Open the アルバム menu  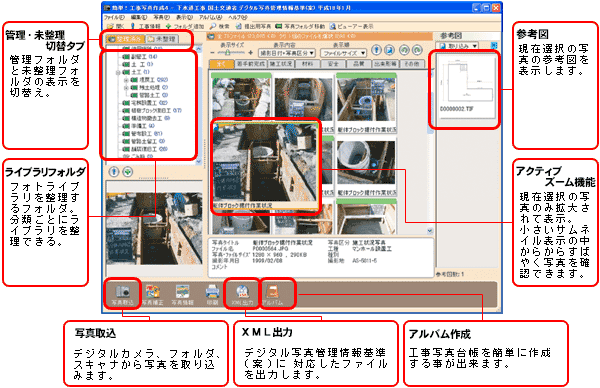(210, 17)
